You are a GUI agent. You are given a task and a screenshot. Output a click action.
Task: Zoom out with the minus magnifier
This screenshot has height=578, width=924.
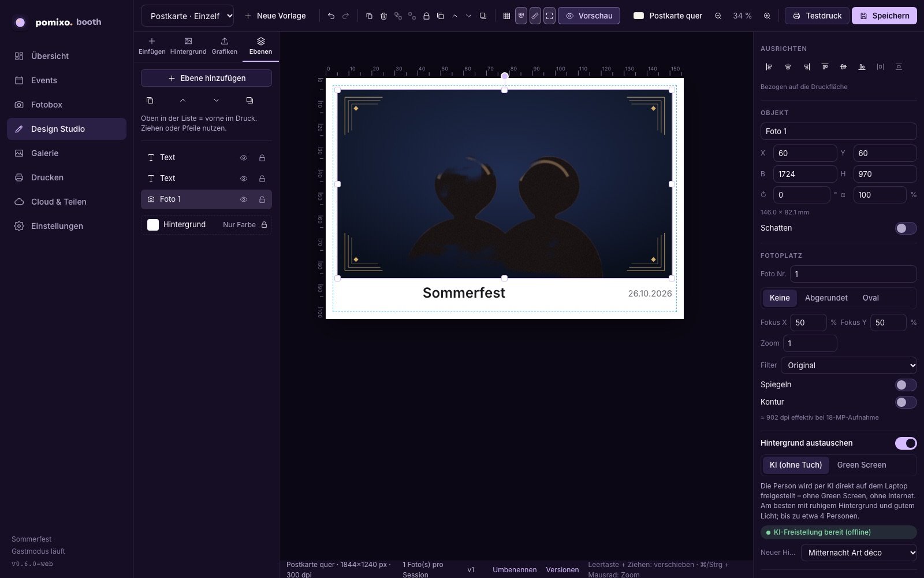(718, 16)
